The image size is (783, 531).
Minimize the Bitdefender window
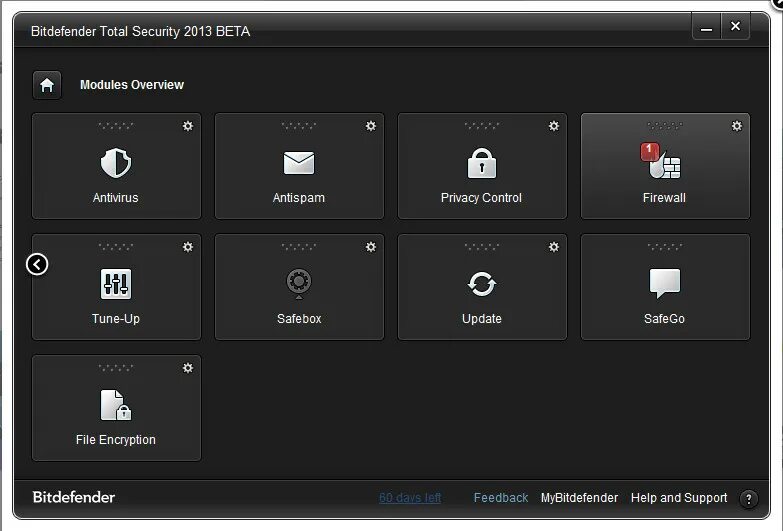coord(706,26)
